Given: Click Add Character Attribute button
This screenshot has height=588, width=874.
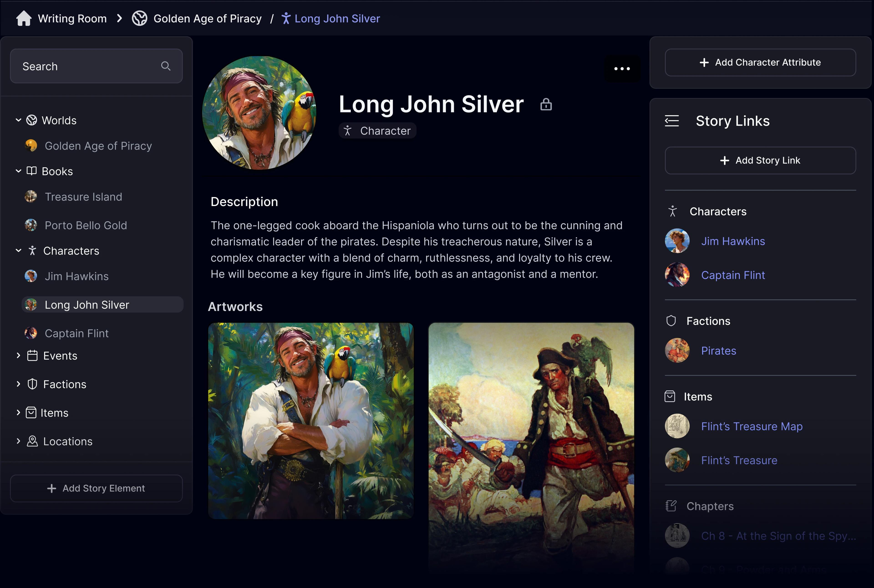Looking at the screenshot, I should click(x=760, y=62).
